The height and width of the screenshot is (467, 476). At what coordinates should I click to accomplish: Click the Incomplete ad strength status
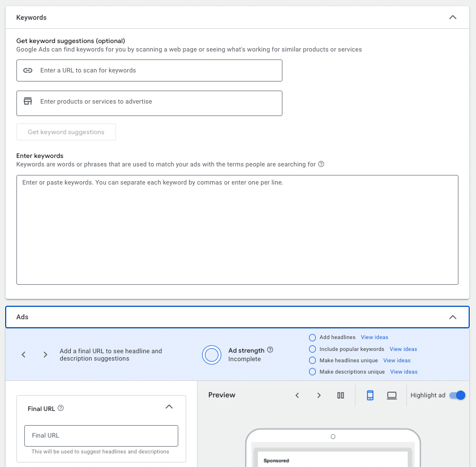[245, 359]
